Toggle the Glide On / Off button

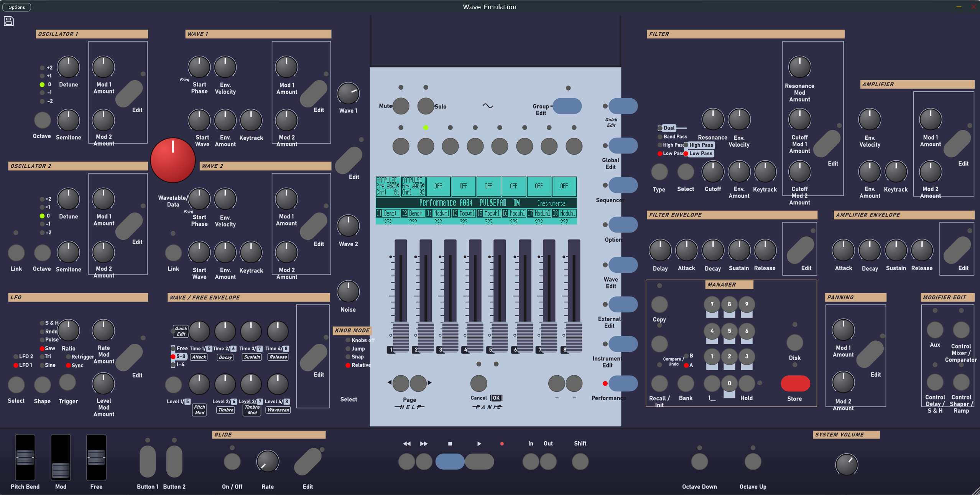[x=232, y=462]
